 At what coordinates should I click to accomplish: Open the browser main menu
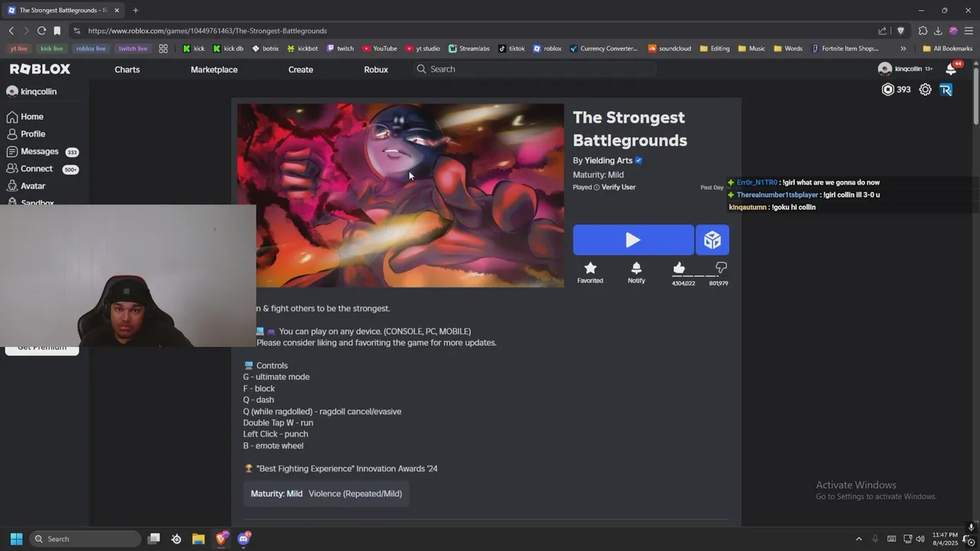pos(969,31)
